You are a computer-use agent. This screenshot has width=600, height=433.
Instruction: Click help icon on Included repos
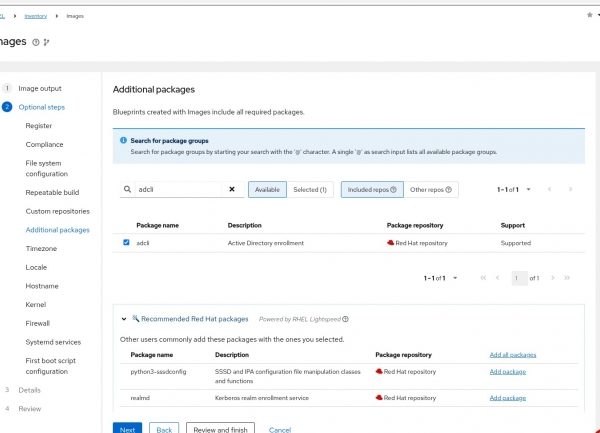[393, 190]
